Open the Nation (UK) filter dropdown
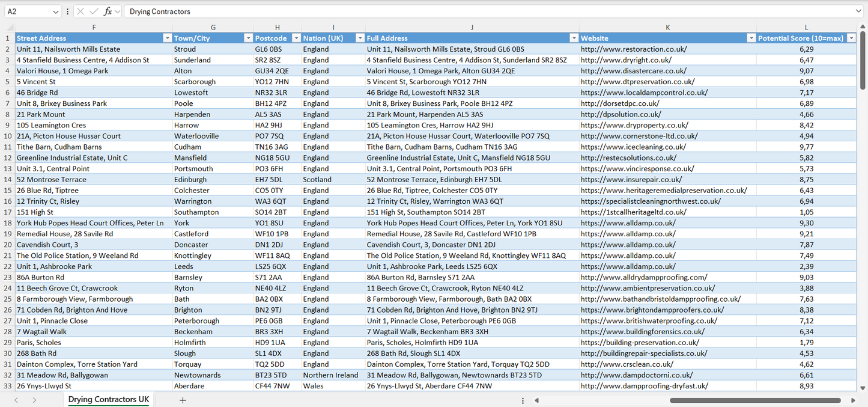 [x=359, y=37]
